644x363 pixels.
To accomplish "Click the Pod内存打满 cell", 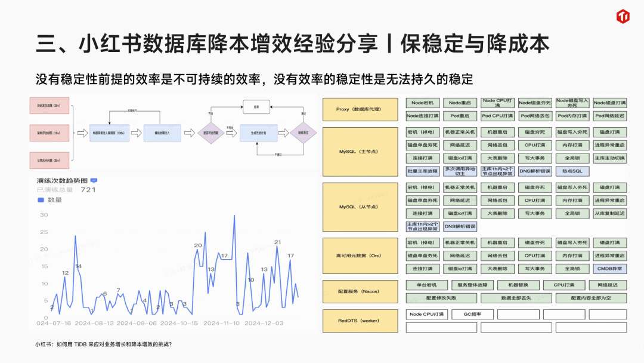I will [572, 116].
